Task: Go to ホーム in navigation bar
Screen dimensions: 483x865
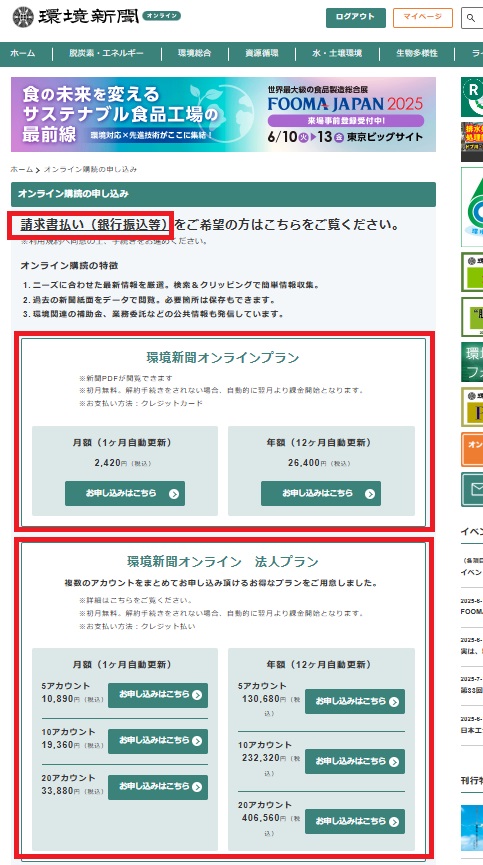Action: click(x=23, y=54)
